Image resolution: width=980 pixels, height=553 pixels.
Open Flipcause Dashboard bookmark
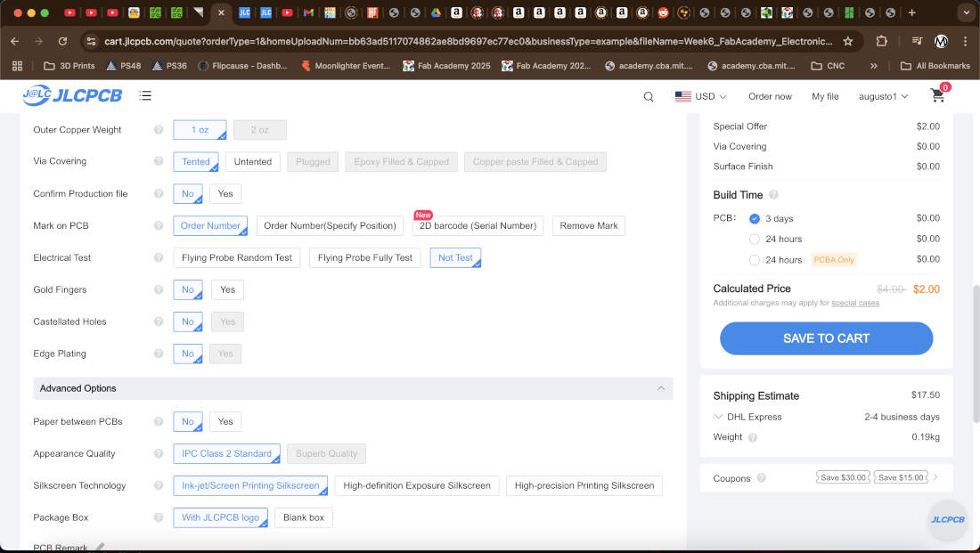tap(242, 66)
